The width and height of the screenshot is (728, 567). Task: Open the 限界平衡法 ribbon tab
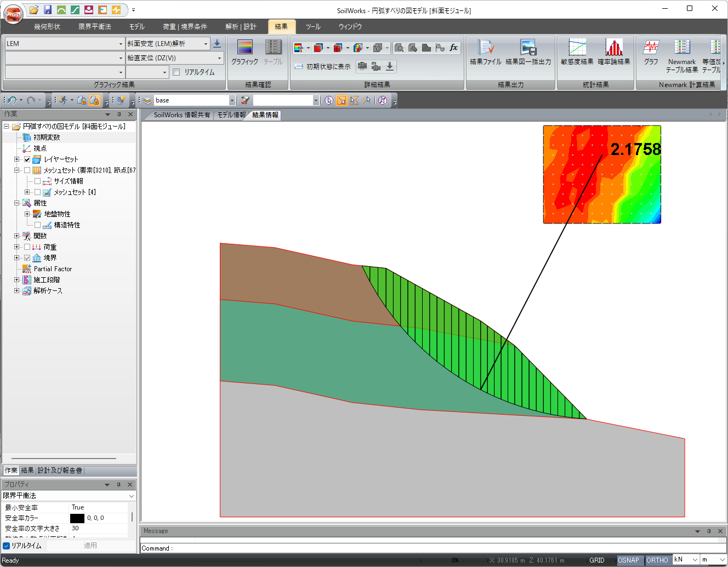pyautogui.click(x=95, y=27)
